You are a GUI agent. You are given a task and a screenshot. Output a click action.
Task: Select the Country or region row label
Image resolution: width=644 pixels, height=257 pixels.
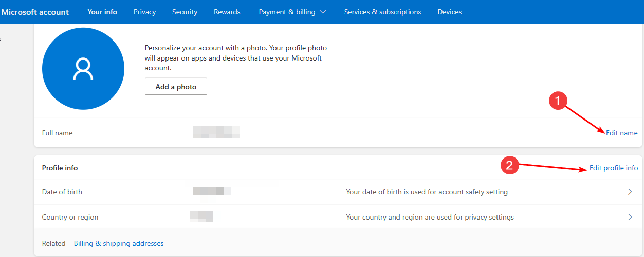(70, 217)
